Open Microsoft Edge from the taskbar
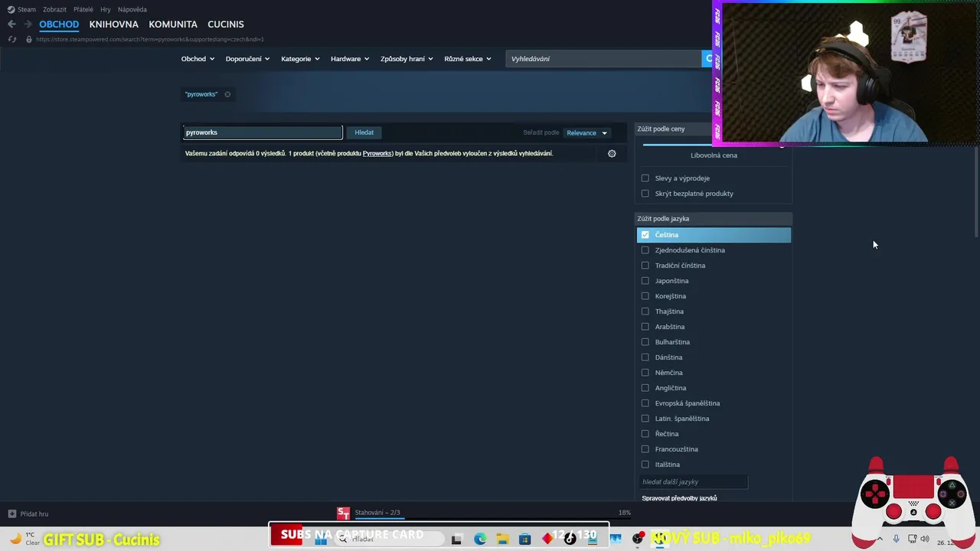The height and width of the screenshot is (551, 980). (480, 540)
